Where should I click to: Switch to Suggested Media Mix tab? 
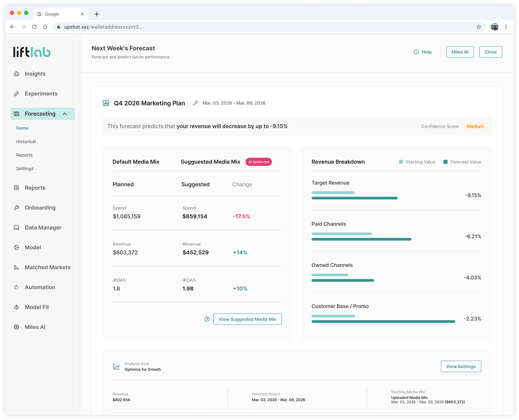coord(210,162)
